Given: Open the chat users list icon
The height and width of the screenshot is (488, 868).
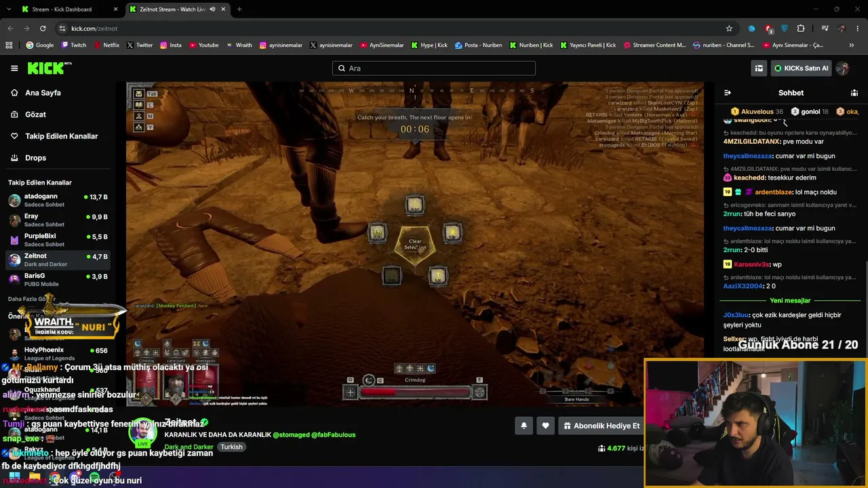Looking at the screenshot, I should coord(854,93).
